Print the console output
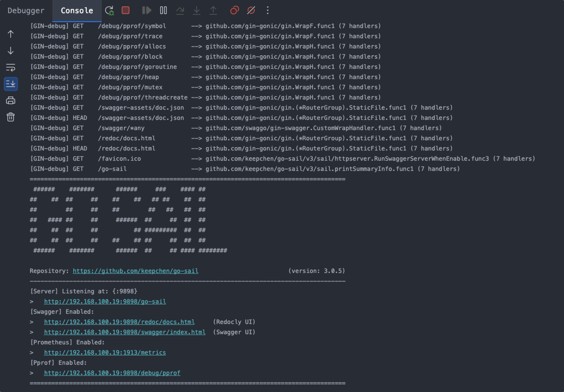The height and width of the screenshot is (392, 564). pyautogui.click(x=11, y=101)
